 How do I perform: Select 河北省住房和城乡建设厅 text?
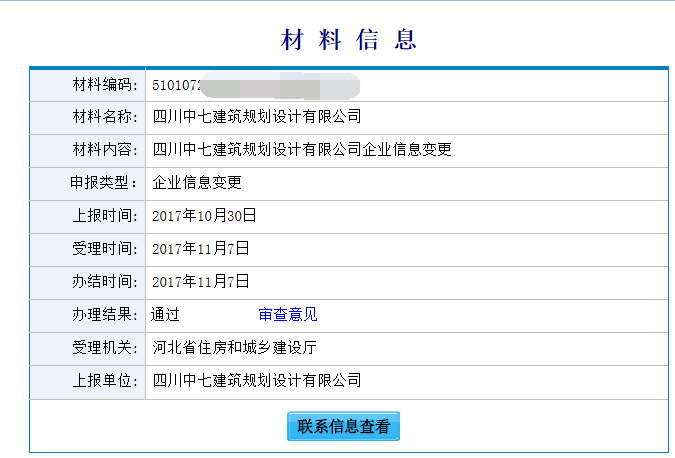coord(235,348)
